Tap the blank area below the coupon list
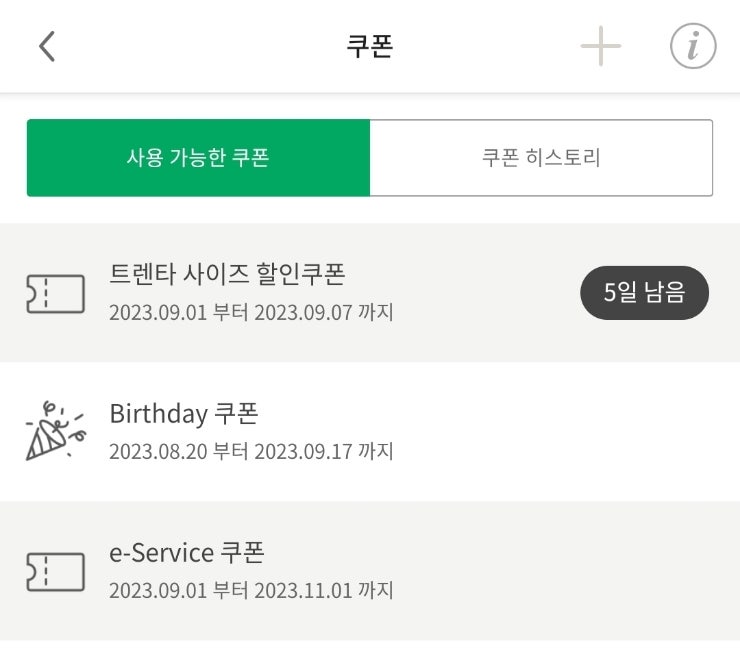The height and width of the screenshot is (663, 740). [370, 652]
